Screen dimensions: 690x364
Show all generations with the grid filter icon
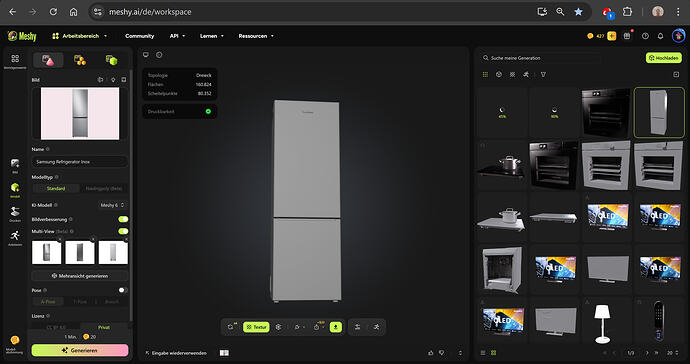pos(485,74)
